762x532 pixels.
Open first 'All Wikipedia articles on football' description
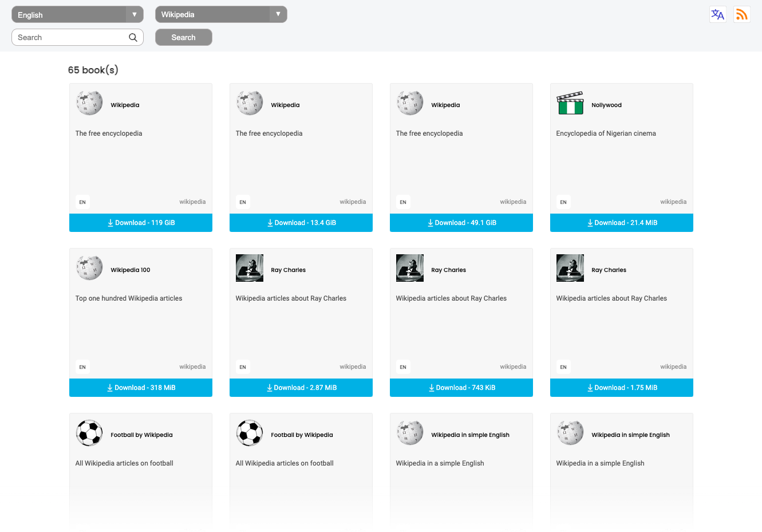(x=124, y=463)
